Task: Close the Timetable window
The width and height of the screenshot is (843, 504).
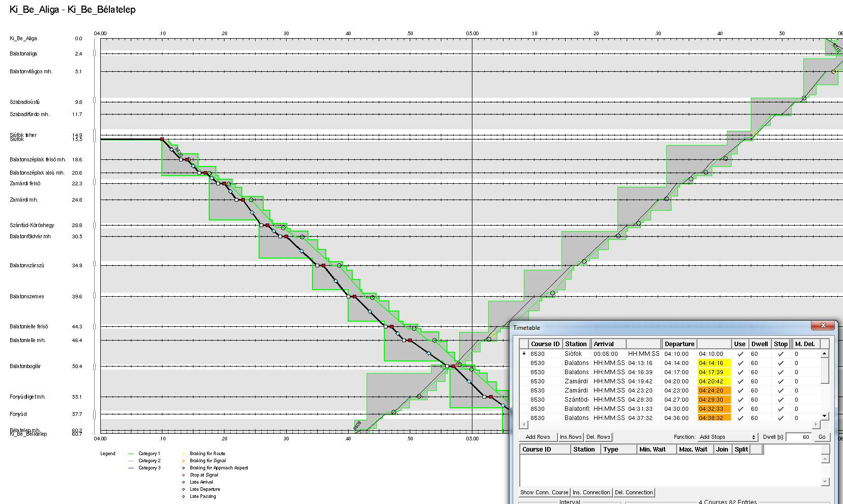Action: [823, 325]
